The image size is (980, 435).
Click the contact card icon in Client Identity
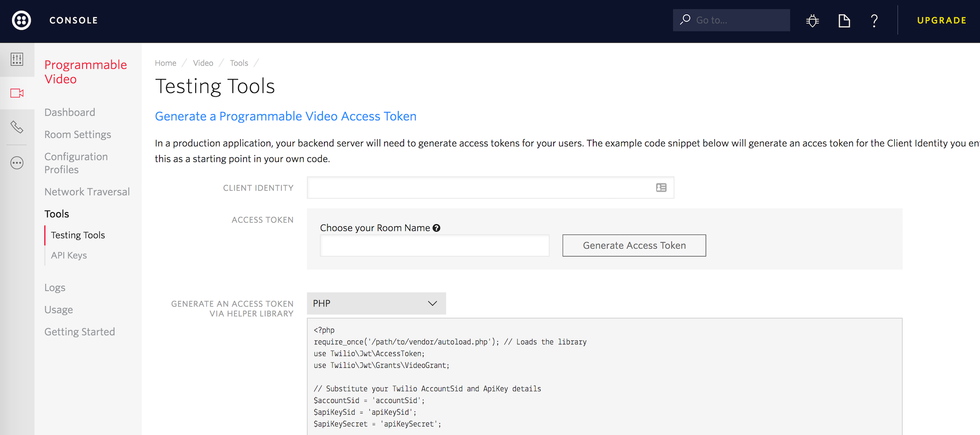[x=661, y=188]
